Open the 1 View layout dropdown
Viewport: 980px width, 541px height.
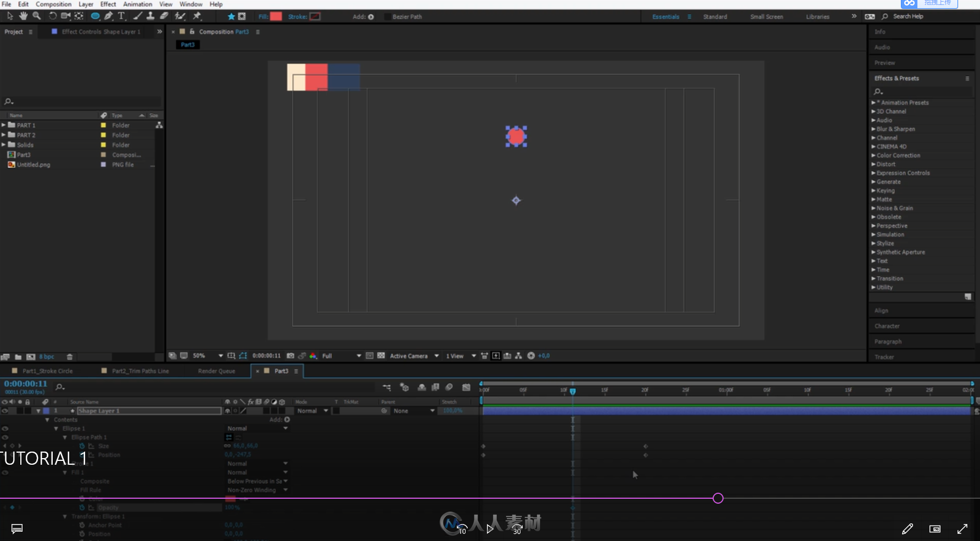(461, 356)
